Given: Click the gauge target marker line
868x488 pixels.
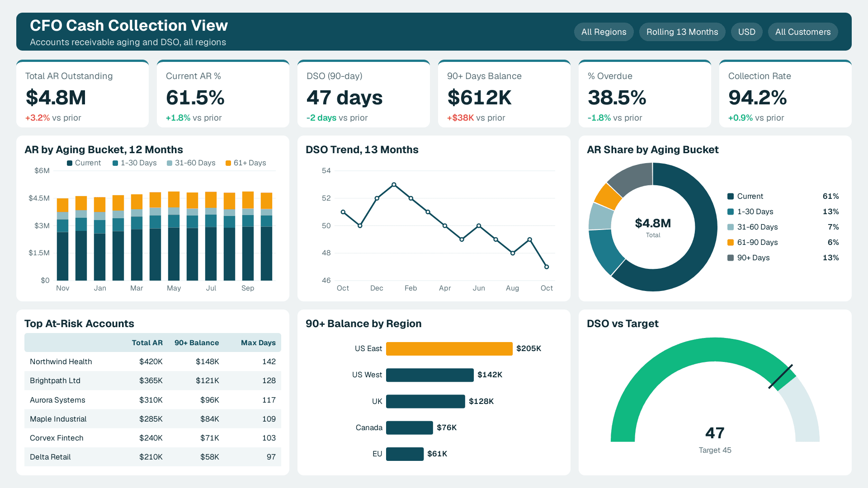Looking at the screenshot, I should click(x=781, y=377).
